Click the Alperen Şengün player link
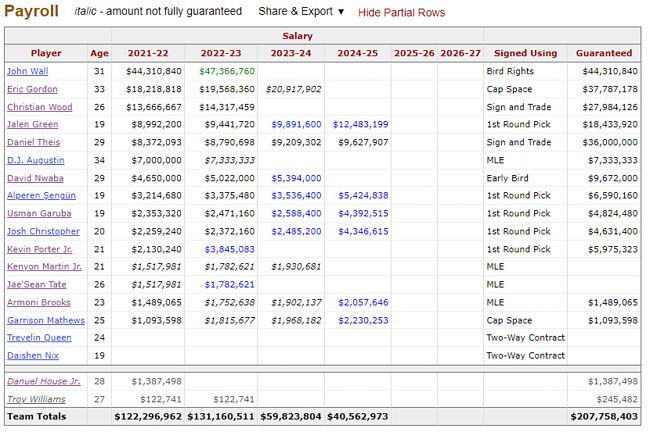Viewport: 650px width, 432px height. click(41, 195)
